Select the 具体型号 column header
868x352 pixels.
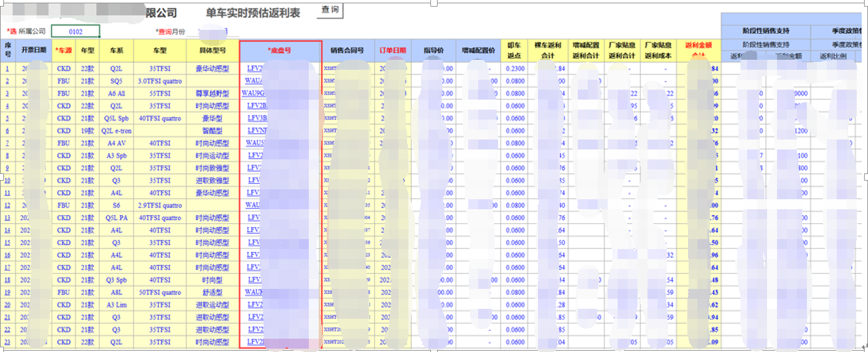213,50
